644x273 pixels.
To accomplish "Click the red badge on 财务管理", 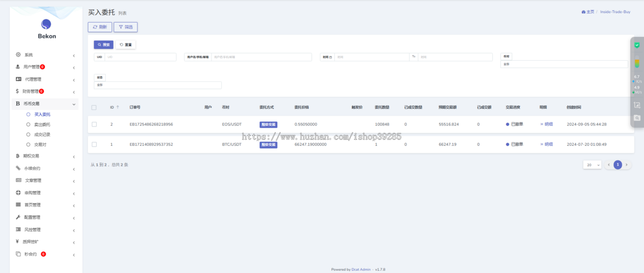I will pos(41,91).
